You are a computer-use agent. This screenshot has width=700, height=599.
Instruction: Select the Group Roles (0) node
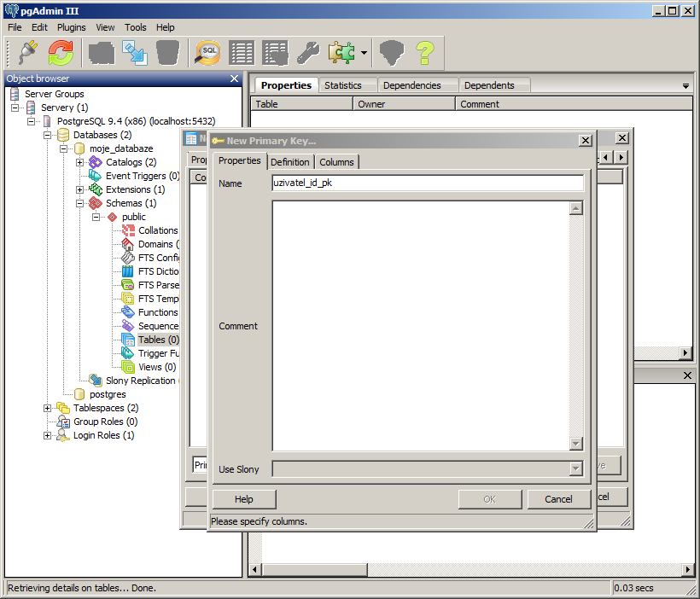[x=105, y=422]
